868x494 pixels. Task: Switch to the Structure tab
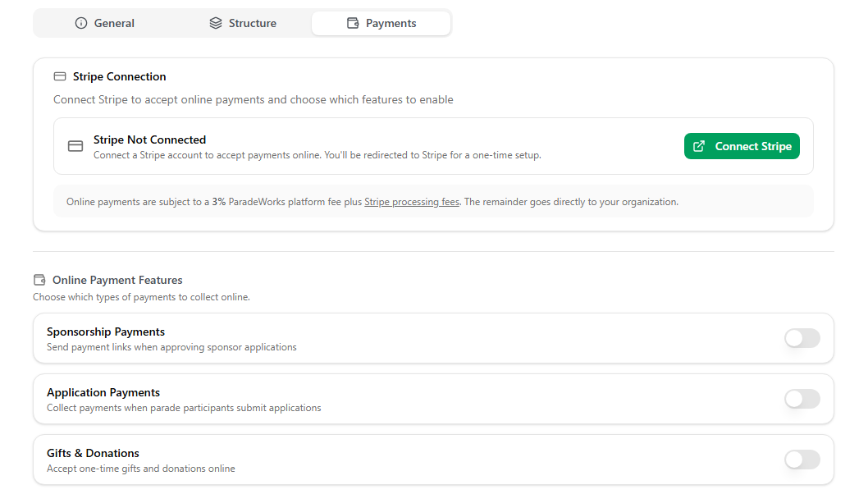[x=243, y=23]
